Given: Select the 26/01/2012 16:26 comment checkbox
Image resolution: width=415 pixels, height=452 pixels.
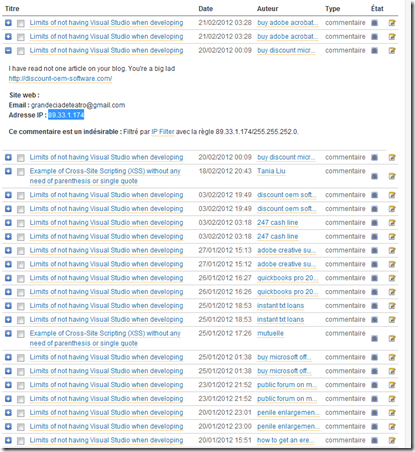Looking at the screenshot, I should (x=21, y=292).
